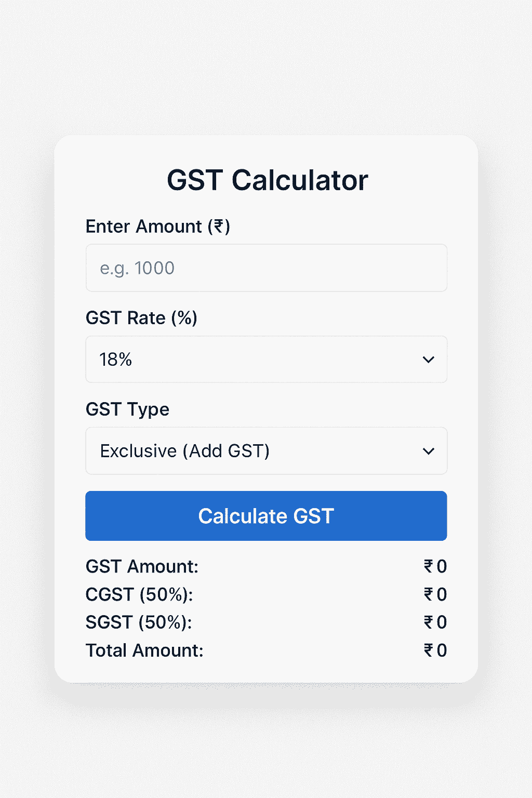This screenshot has width=532, height=798.
Task: Expand the GST Rate dropdown chevron arrow
Action: pyautogui.click(x=429, y=360)
